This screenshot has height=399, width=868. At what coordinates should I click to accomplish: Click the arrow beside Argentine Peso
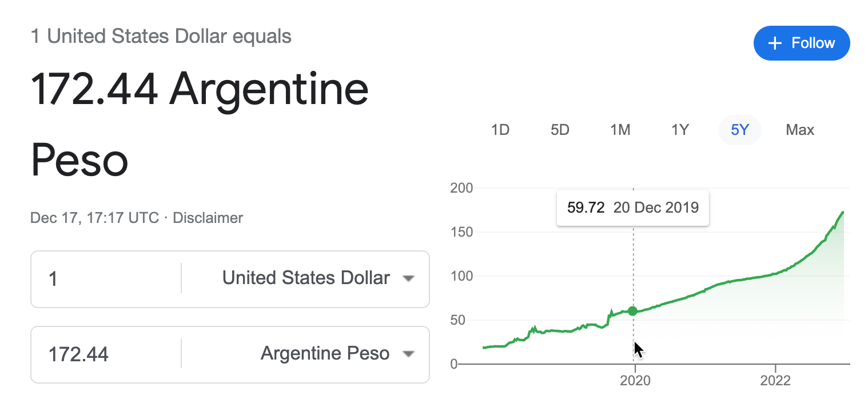click(x=408, y=354)
